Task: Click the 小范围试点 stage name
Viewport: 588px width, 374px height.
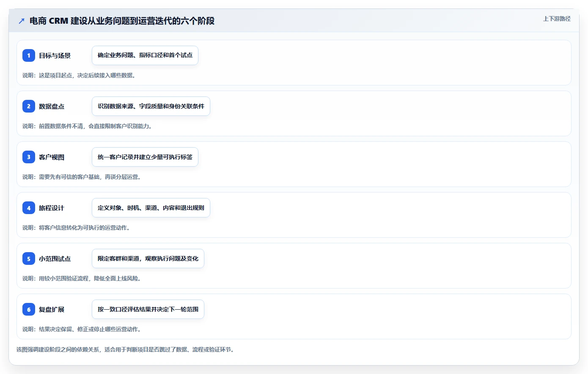Action: pos(55,258)
